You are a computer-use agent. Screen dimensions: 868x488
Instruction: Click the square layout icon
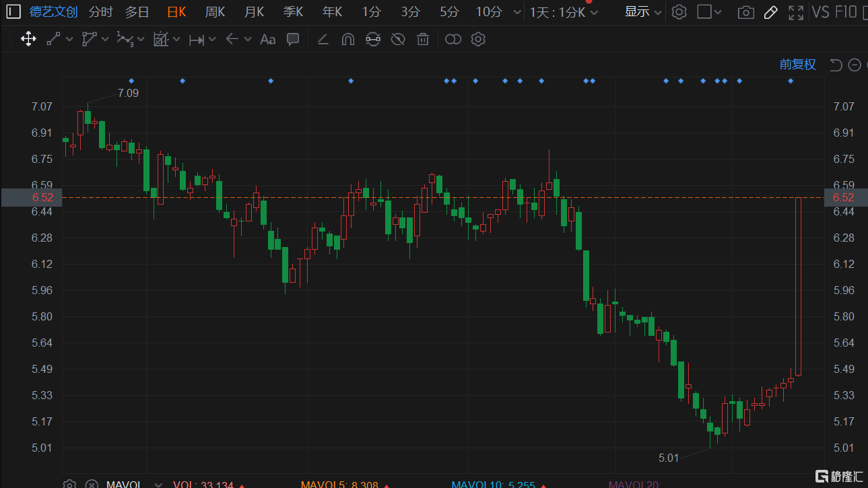(x=704, y=11)
